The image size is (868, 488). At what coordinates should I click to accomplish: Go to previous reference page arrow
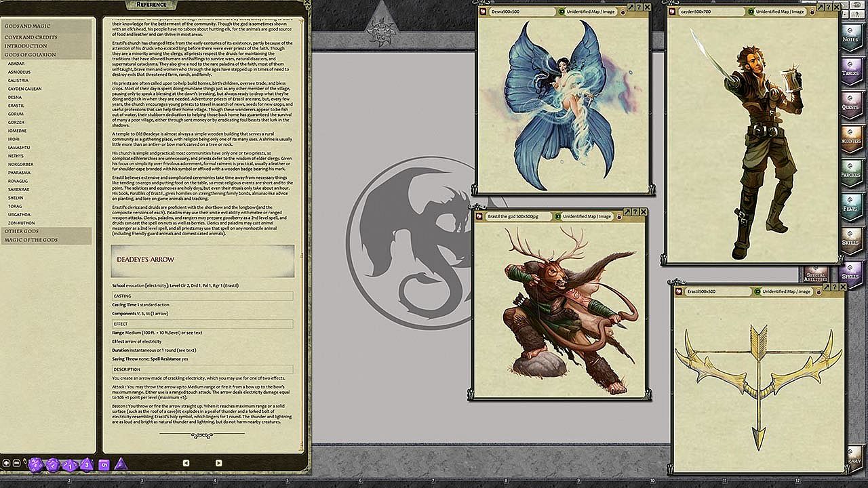coord(186,463)
